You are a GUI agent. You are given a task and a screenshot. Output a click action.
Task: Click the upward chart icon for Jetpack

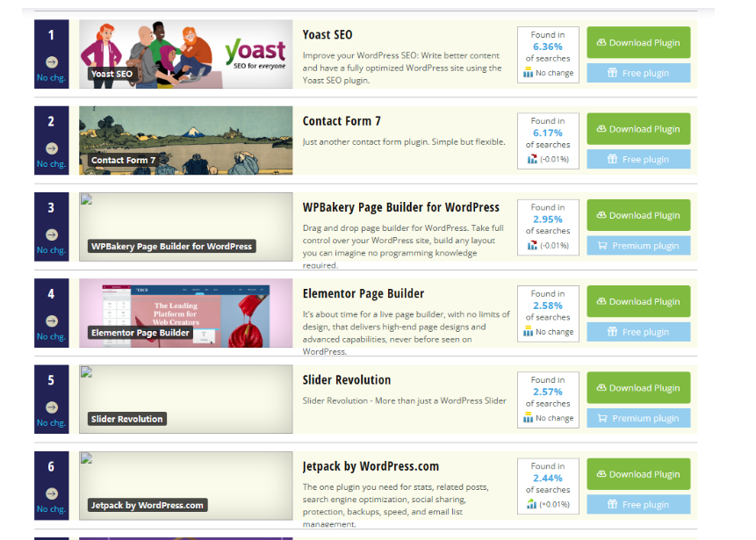(x=531, y=504)
